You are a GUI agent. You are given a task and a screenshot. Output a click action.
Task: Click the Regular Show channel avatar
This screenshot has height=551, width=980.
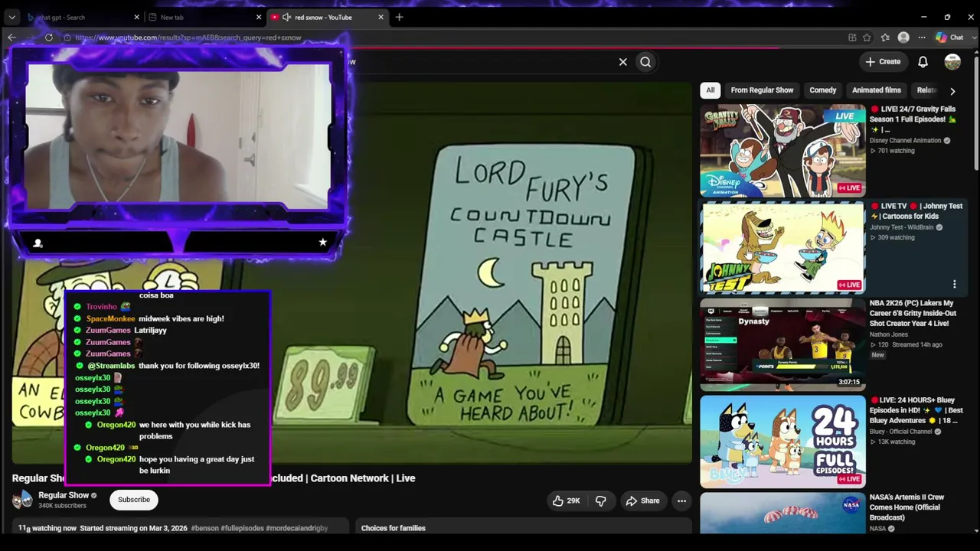pos(23,500)
